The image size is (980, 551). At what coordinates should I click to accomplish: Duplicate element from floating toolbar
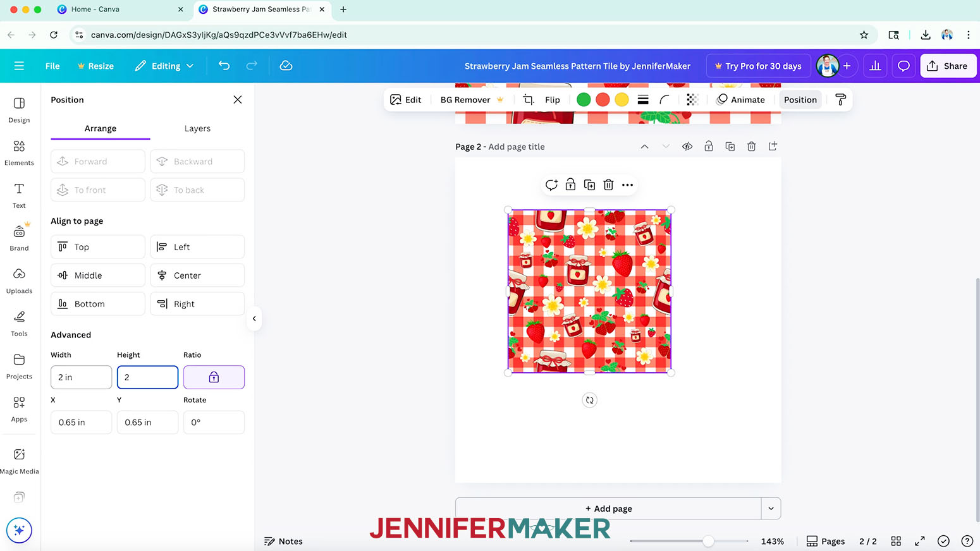coord(589,185)
